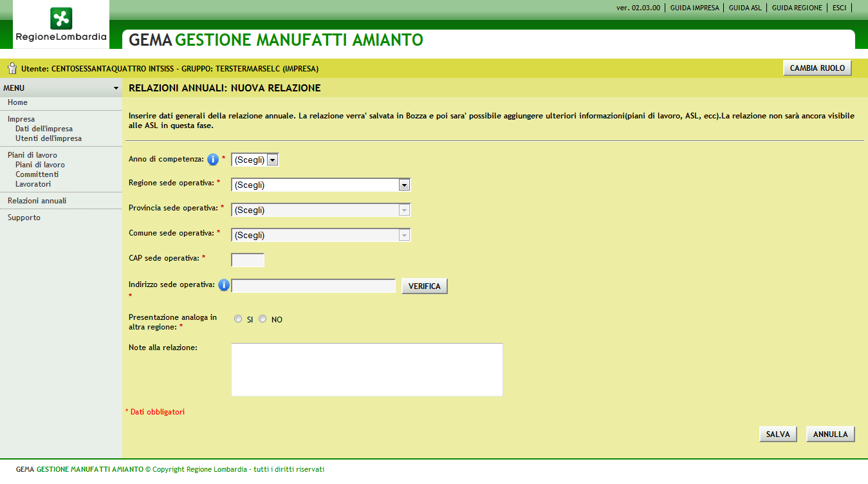The height and width of the screenshot is (484, 868).
Task: Go to Home in side menu
Action: tap(17, 103)
